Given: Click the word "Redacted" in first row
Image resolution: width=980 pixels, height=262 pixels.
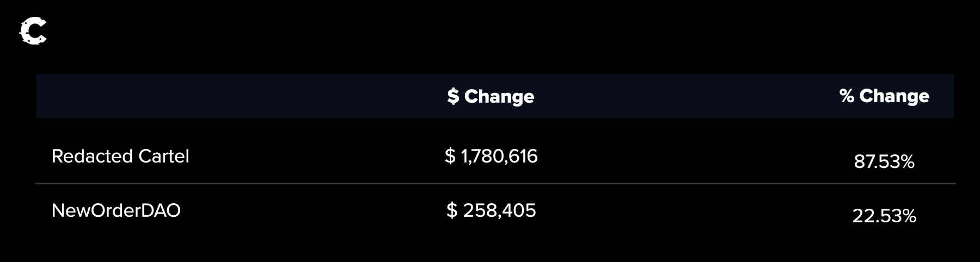Looking at the screenshot, I should (x=92, y=157).
